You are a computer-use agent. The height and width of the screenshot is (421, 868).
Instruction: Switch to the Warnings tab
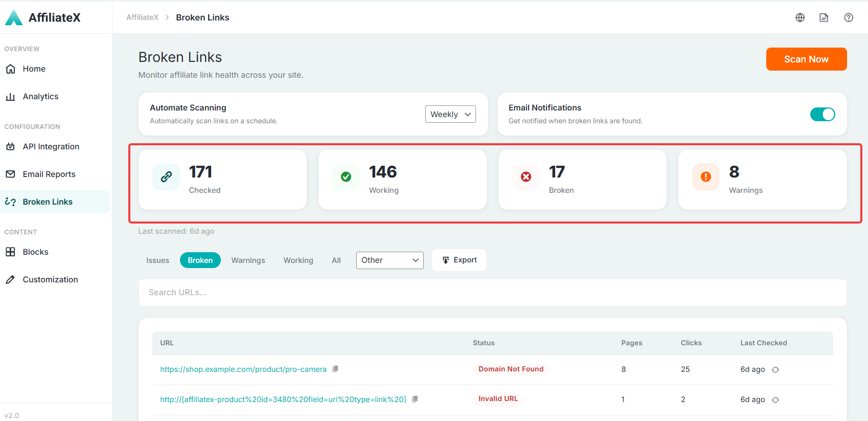pyautogui.click(x=248, y=260)
